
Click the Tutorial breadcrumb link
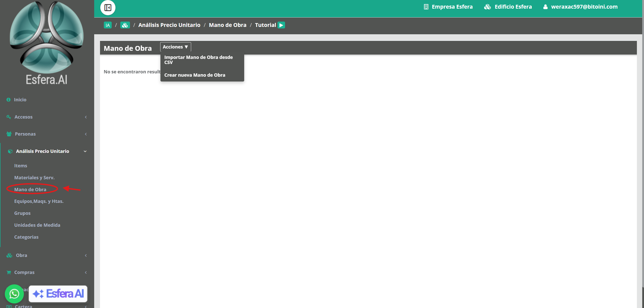coord(266,25)
